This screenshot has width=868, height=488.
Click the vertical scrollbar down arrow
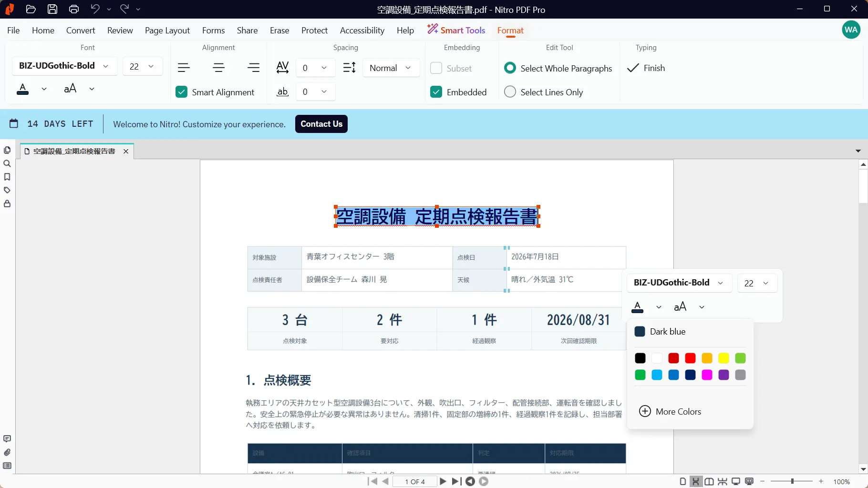click(863, 469)
